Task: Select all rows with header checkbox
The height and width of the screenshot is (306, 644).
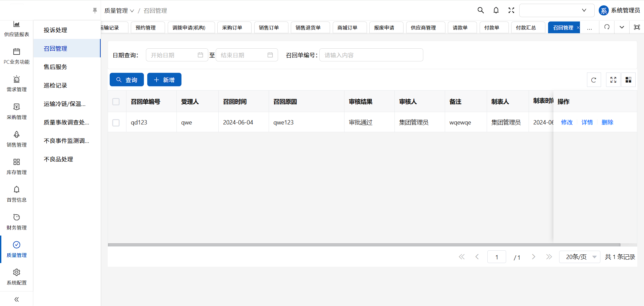Action: 116,102
